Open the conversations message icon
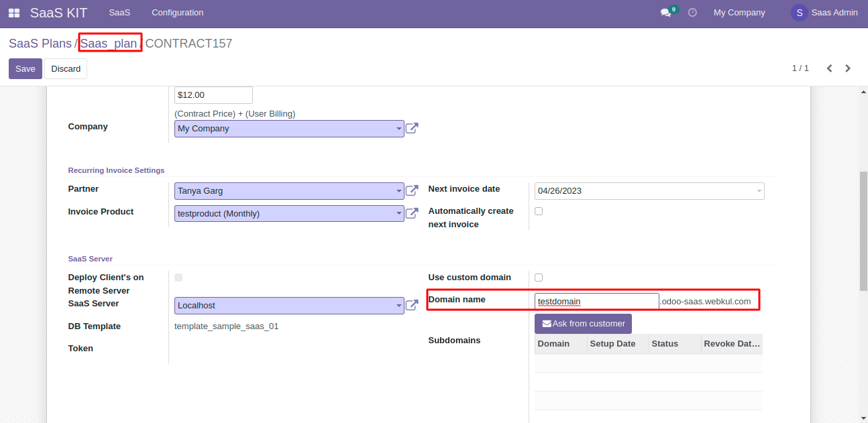Viewport: 868px width, 423px height. (x=665, y=13)
